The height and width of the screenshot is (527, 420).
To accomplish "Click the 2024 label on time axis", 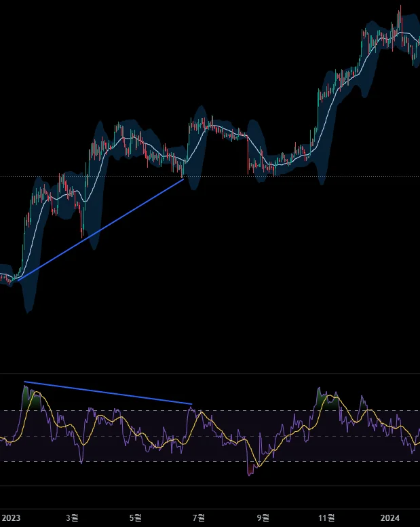I will point(389,518).
